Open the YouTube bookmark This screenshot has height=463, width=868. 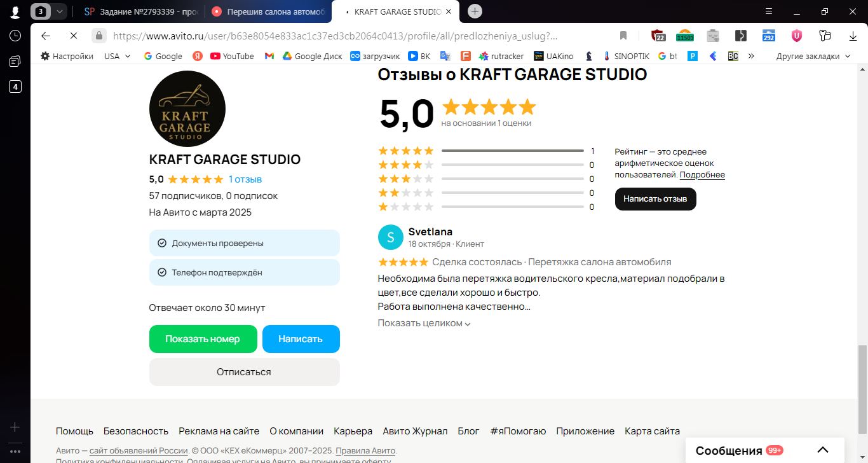(232, 56)
